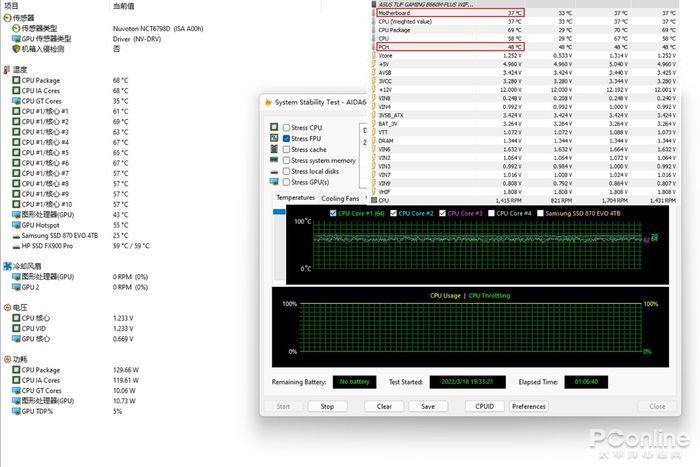
Task: Select the Vcore voltage row
Action: 525,55
